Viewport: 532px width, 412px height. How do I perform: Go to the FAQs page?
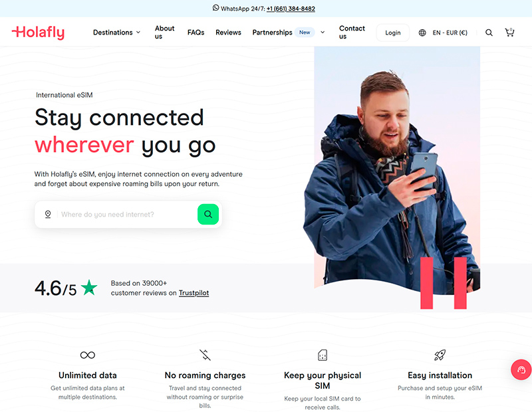(196, 33)
